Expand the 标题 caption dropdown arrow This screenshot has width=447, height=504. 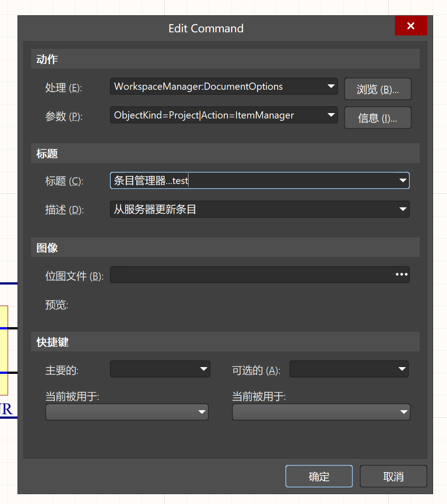click(x=403, y=180)
